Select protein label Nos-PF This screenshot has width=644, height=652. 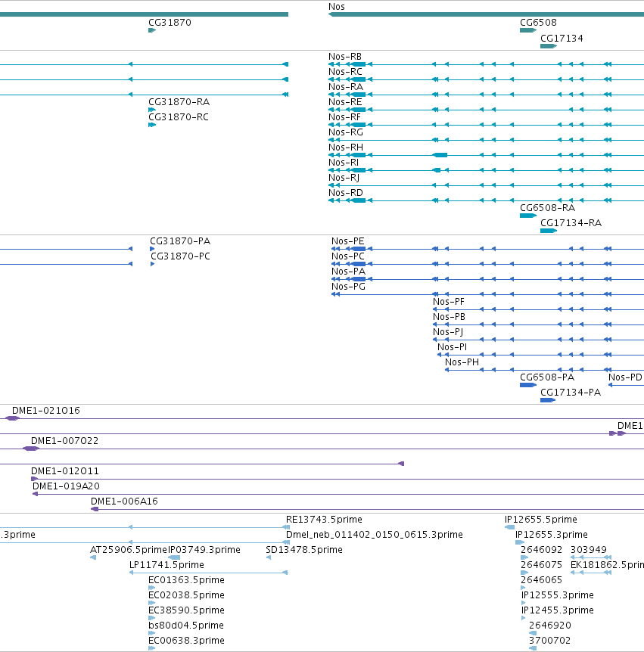coord(449,302)
